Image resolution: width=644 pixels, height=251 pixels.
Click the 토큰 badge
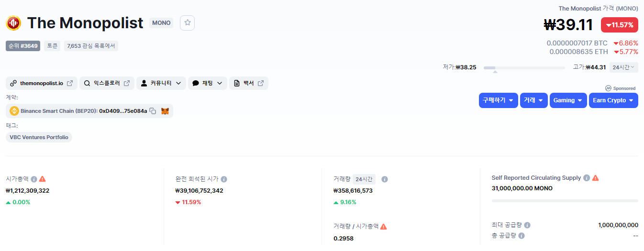coord(52,46)
